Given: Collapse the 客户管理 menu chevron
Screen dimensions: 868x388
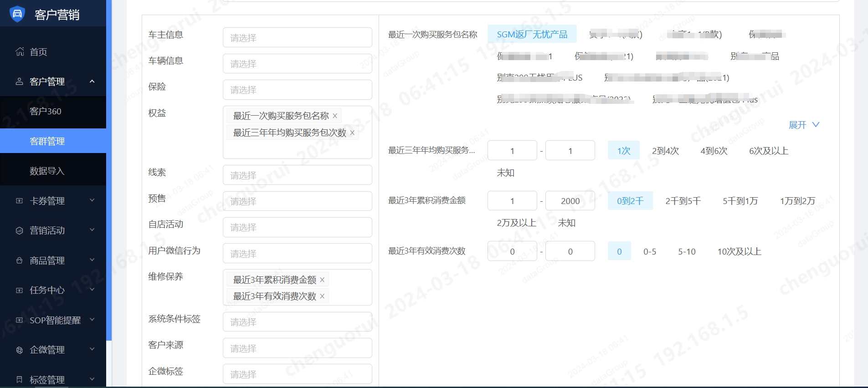Looking at the screenshot, I should coord(92,82).
